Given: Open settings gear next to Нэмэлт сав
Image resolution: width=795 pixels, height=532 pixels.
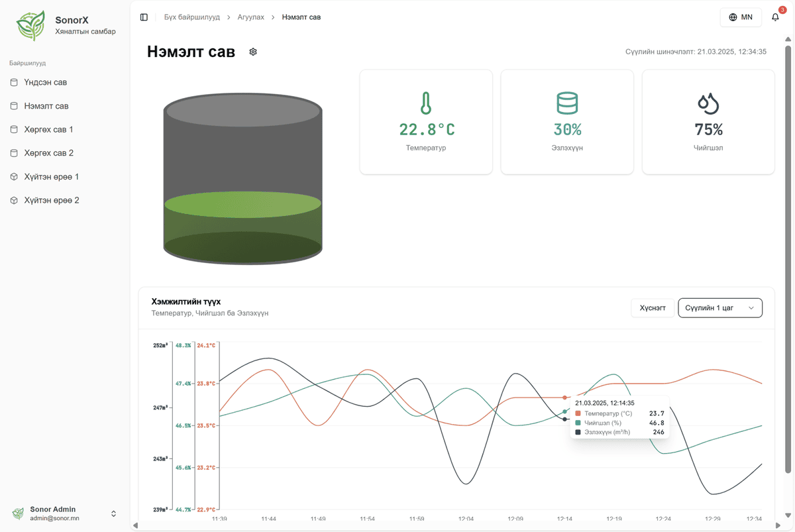Looking at the screenshot, I should tap(253, 52).
